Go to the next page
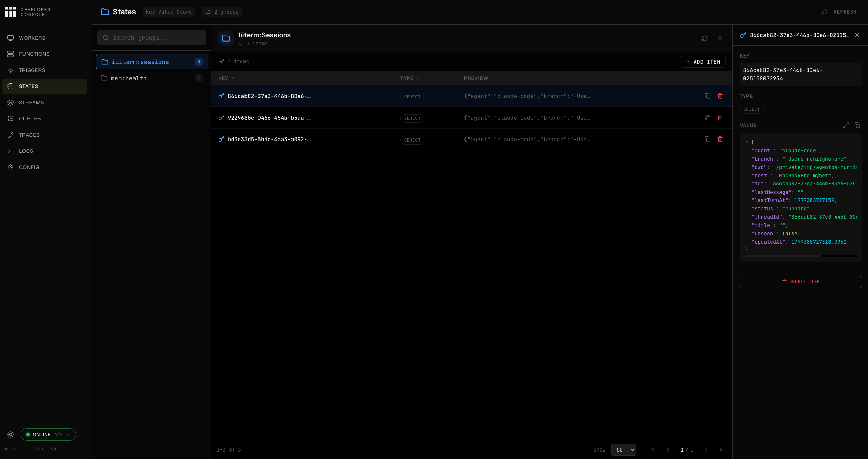The width and height of the screenshot is (868, 459). (706, 450)
